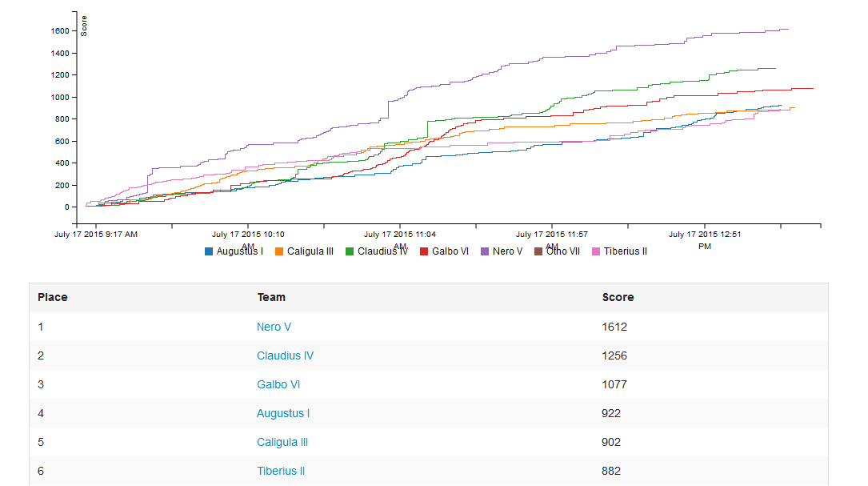Image resolution: width=868 pixels, height=486 pixels.
Task: Click the red Galbo VI legend swatch
Action: [424, 251]
